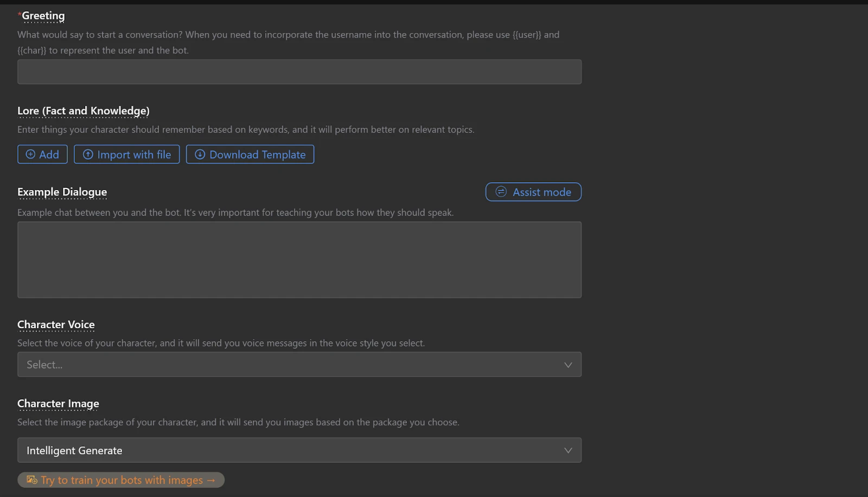868x497 pixels.
Task: Select the Lore (Fact and Knowledge) heading
Action: (x=83, y=111)
